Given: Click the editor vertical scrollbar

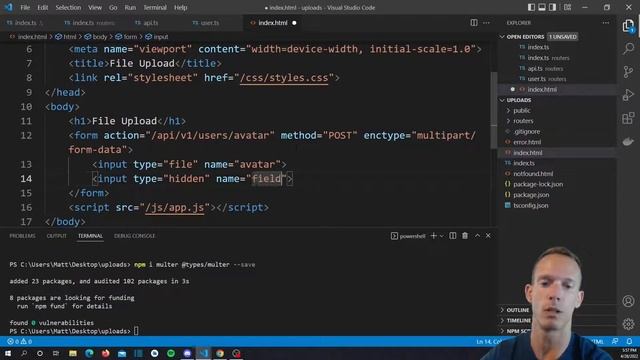Looking at the screenshot, I should [494, 110].
